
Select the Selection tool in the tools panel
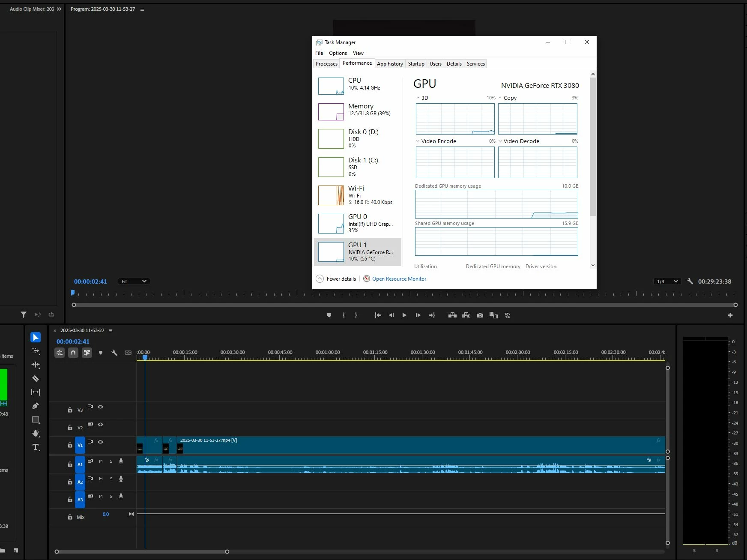pyautogui.click(x=36, y=338)
